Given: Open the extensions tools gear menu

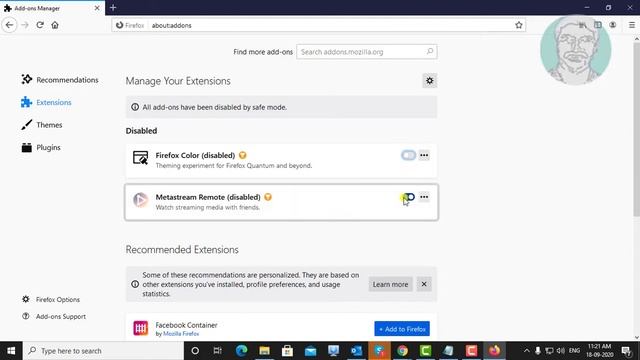Looking at the screenshot, I should tap(429, 81).
